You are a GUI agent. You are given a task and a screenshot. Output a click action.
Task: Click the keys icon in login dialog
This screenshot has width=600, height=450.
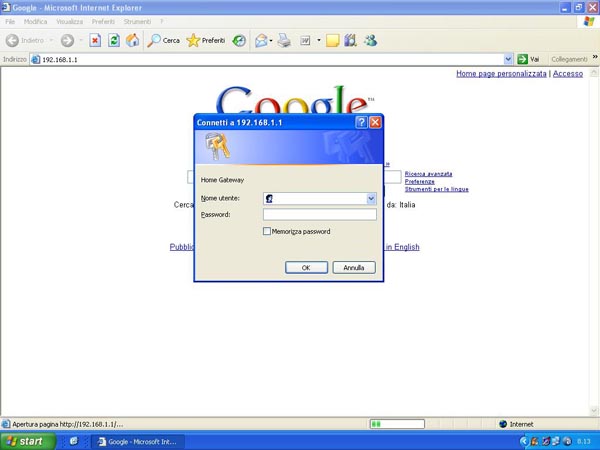pyautogui.click(x=217, y=146)
